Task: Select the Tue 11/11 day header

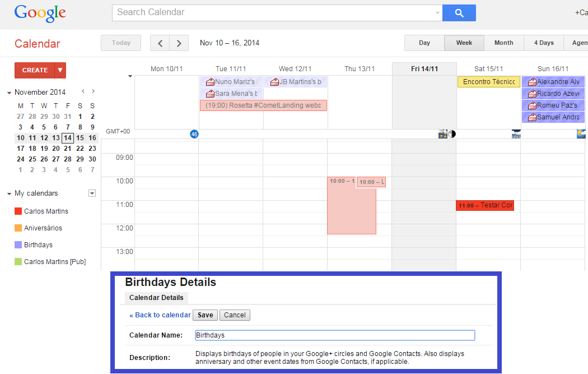Action: coord(231,69)
